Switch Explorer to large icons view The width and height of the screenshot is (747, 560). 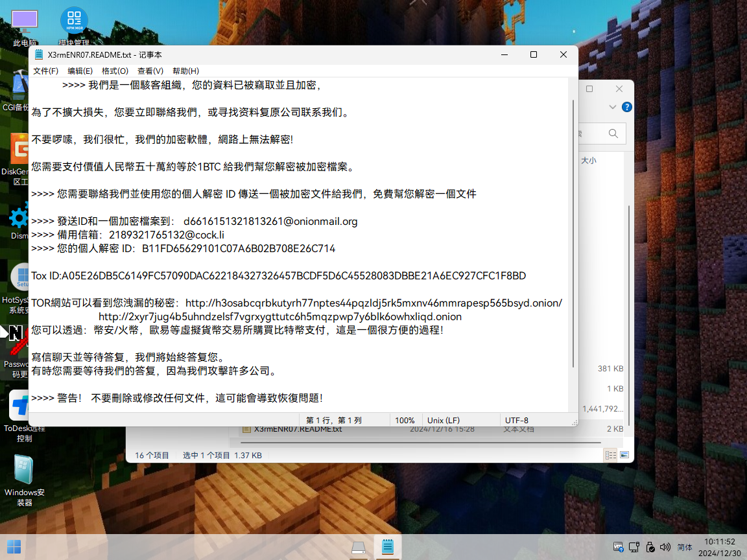point(624,455)
